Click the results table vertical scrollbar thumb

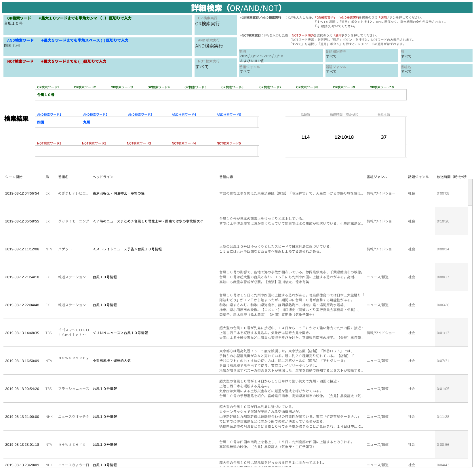[470, 192]
